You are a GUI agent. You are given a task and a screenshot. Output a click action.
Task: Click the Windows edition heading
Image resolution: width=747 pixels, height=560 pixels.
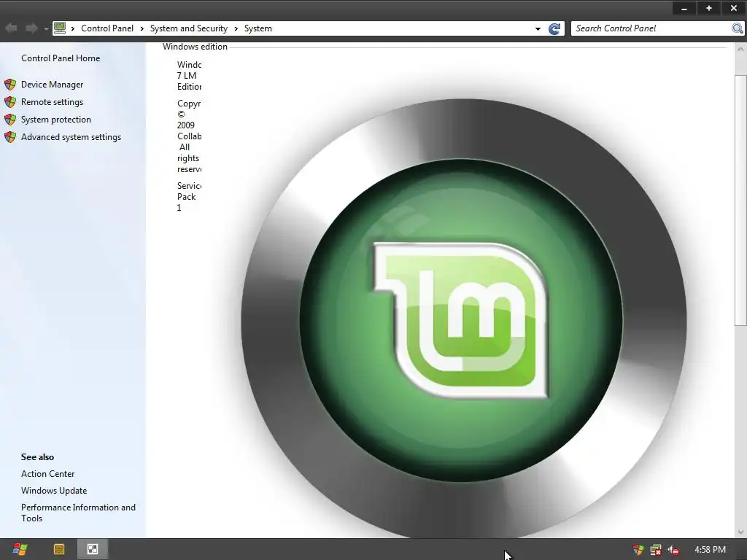pyautogui.click(x=195, y=47)
